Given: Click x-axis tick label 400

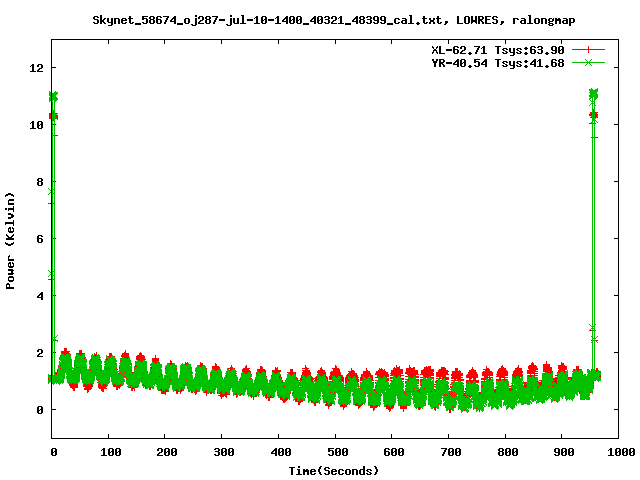Looking at the screenshot, I should click(281, 452).
